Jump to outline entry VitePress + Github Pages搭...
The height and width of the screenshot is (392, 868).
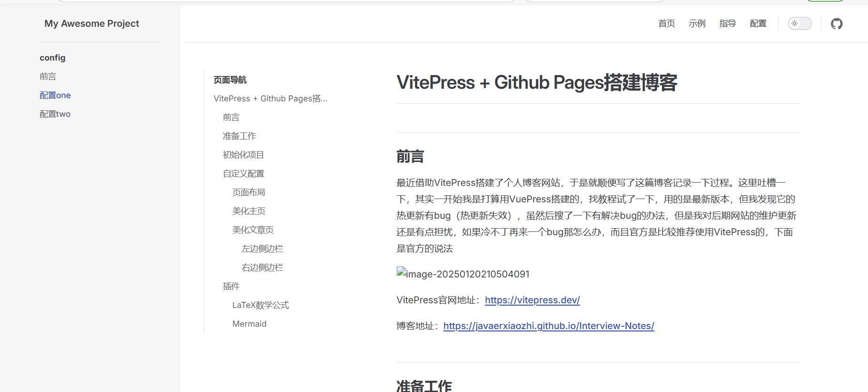point(270,99)
